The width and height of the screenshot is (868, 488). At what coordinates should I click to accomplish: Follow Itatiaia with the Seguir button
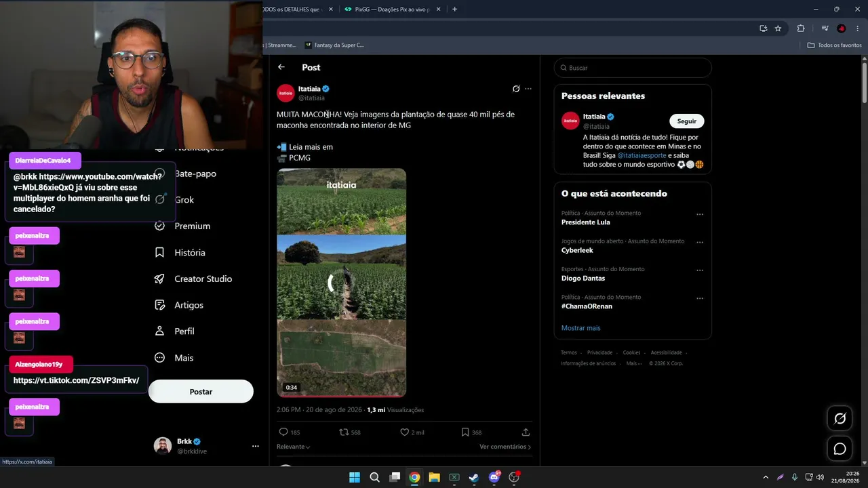pos(687,121)
